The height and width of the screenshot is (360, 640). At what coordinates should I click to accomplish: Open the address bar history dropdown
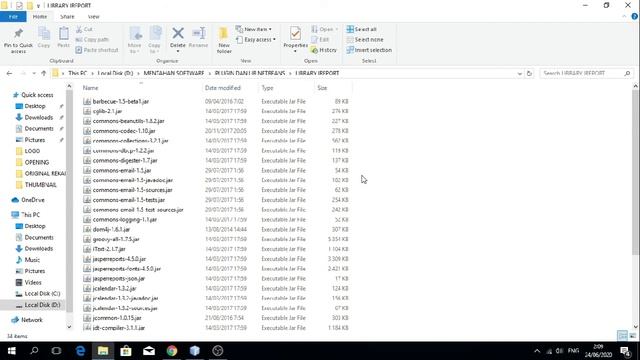(x=519, y=73)
